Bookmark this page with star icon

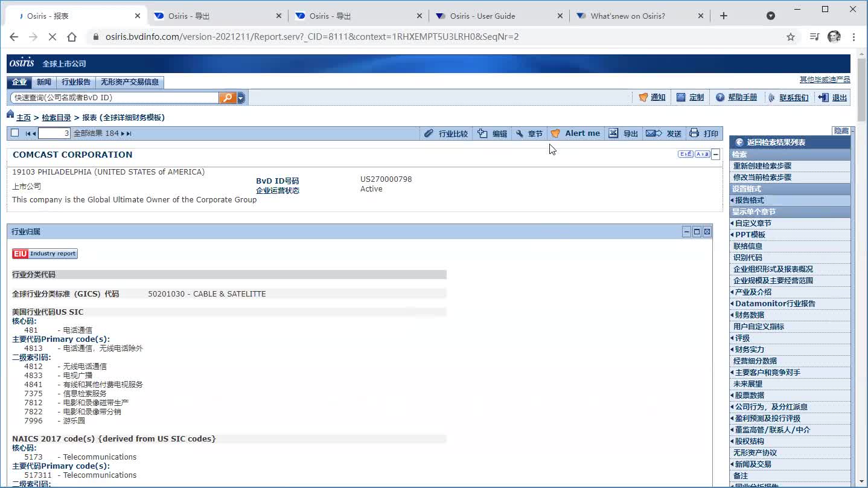pyautogui.click(x=791, y=37)
